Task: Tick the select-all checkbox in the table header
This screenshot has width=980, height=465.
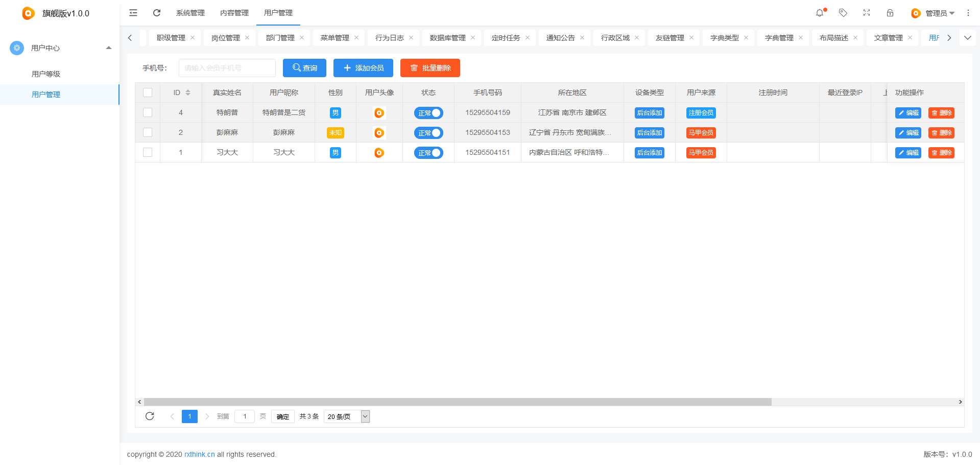Action: pyautogui.click(x=148, y=92)
